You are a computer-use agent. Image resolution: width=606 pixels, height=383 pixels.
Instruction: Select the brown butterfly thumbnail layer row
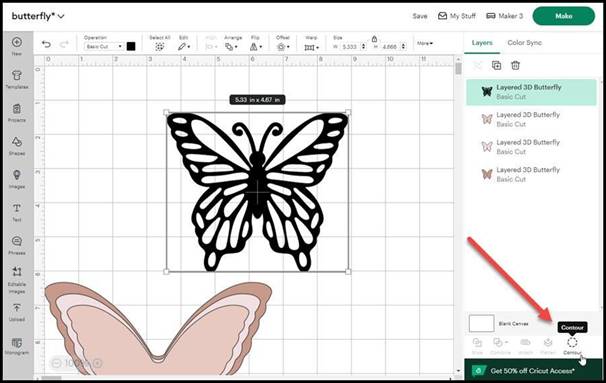point(531,174)
